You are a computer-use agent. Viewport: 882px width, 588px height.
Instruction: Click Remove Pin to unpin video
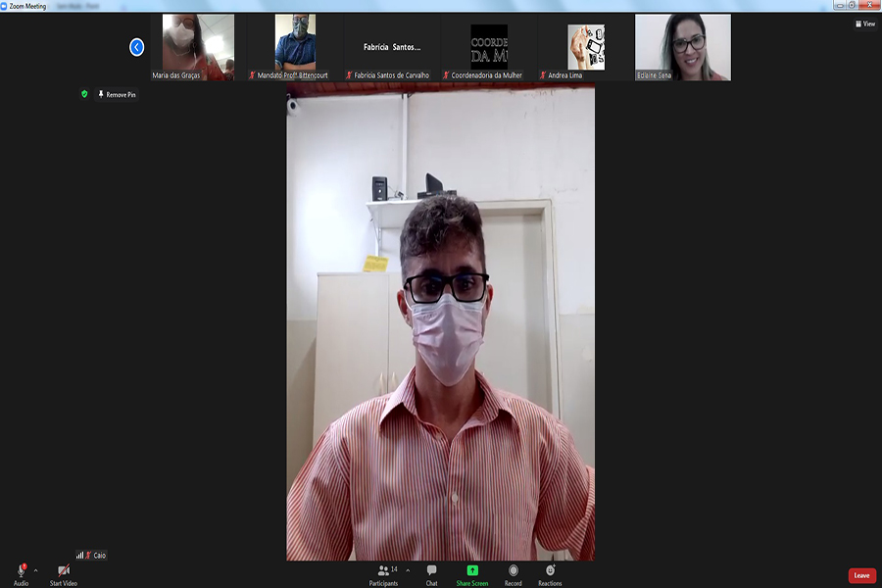point(118,94)
